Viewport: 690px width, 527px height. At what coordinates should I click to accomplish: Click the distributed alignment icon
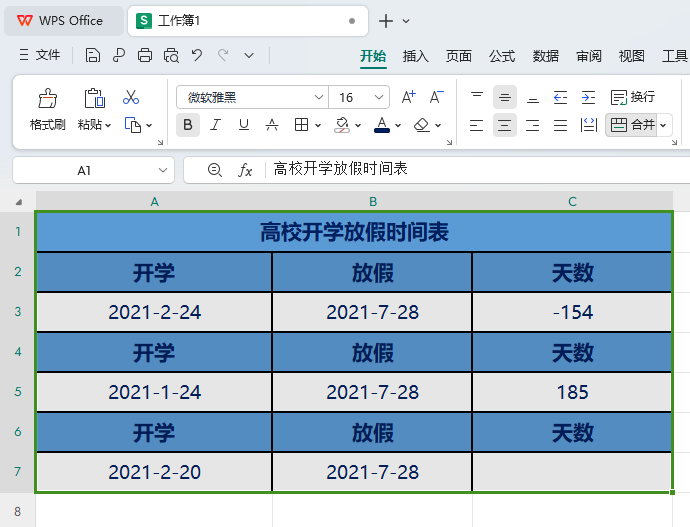(588, 125)
